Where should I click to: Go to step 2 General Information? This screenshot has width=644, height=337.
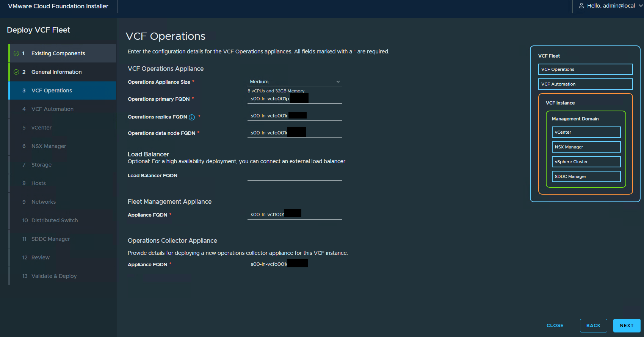63,72
